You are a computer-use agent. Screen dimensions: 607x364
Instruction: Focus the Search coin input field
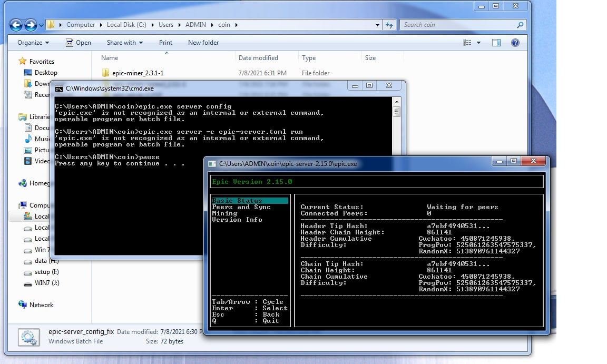[458, 25]
